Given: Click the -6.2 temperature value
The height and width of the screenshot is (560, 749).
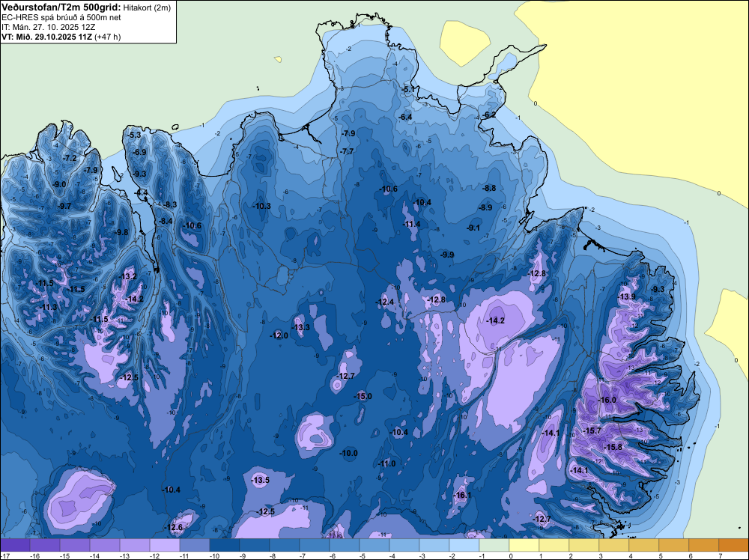Looking at the screenshot, I should point(489,115).
